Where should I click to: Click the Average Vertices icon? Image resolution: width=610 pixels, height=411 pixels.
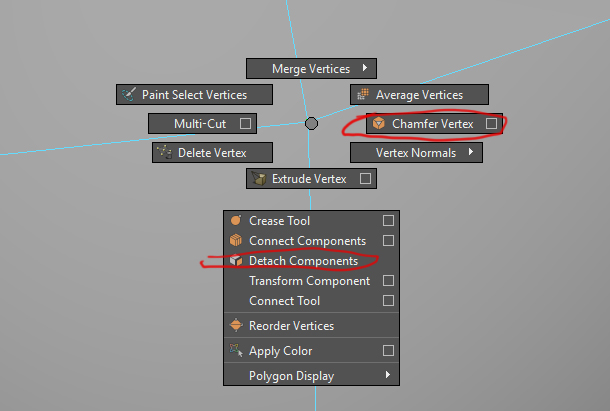tap(362, 95)
